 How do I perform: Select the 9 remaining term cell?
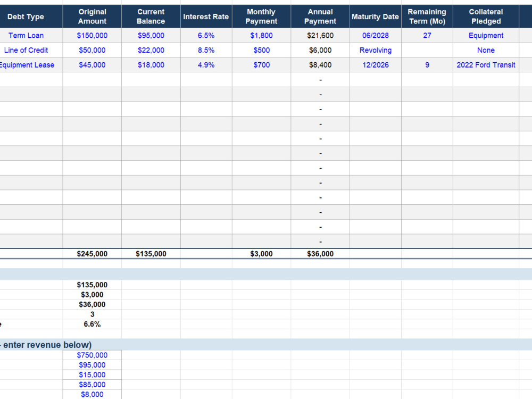tap(427, 65)
